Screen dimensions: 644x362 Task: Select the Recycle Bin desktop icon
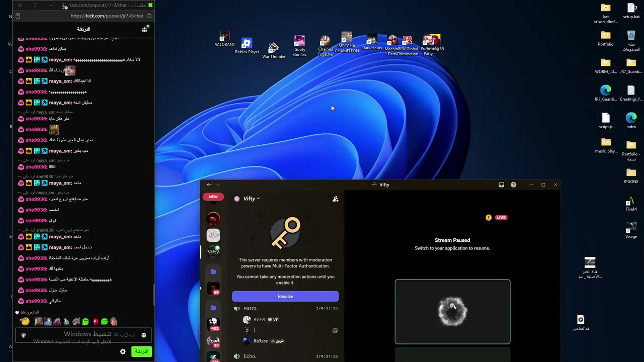point(631,41)
